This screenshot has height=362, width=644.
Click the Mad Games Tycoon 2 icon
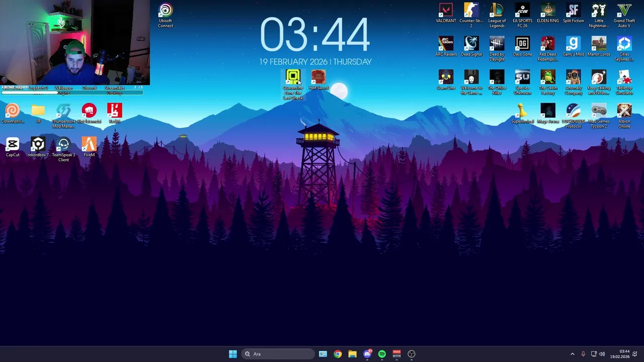pos(599,116)
